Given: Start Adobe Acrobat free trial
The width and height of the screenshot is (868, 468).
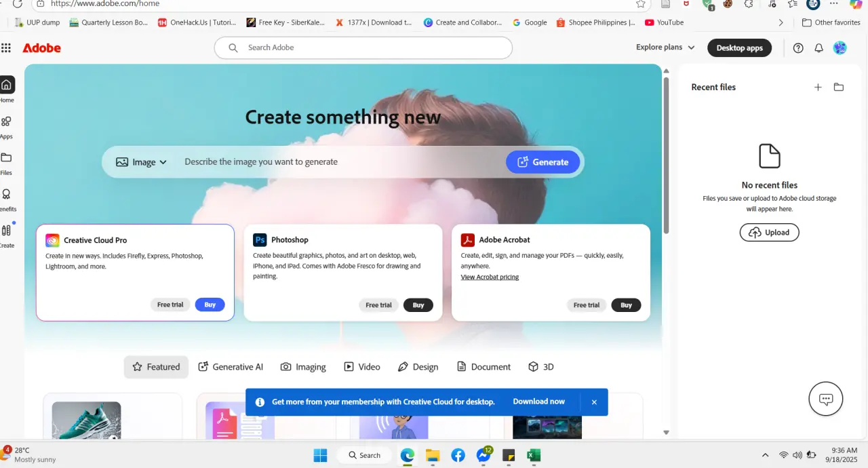Looking at the screenshot, I should (x=587, y=305).
